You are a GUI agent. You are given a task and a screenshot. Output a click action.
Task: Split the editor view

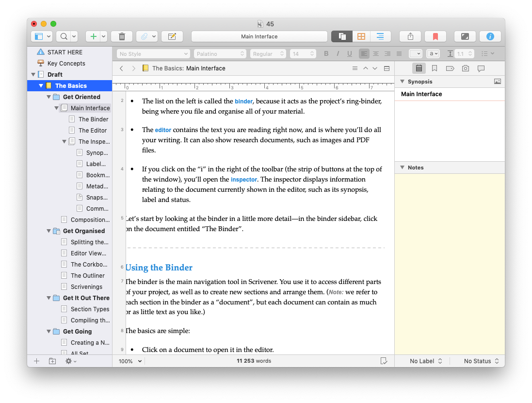pos(387,68)
